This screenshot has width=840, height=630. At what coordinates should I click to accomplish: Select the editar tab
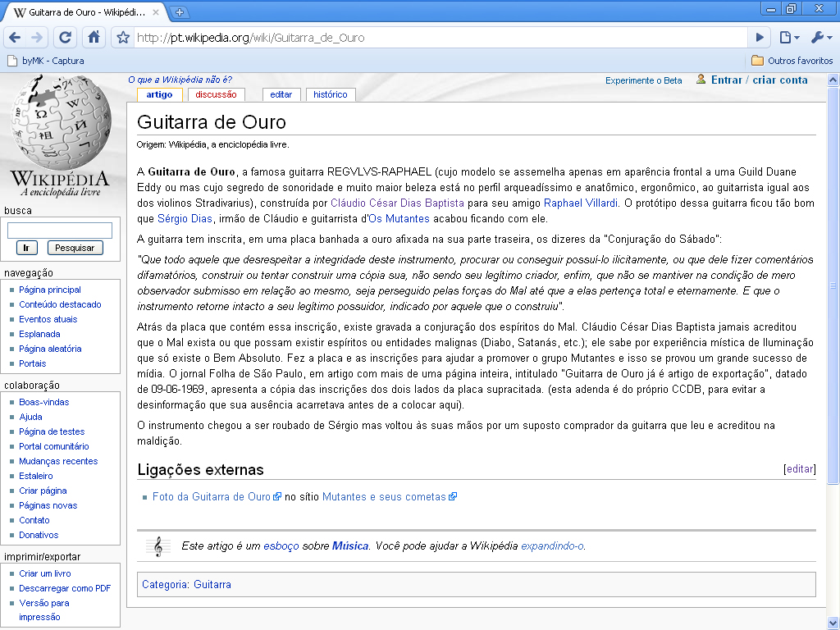281,94
